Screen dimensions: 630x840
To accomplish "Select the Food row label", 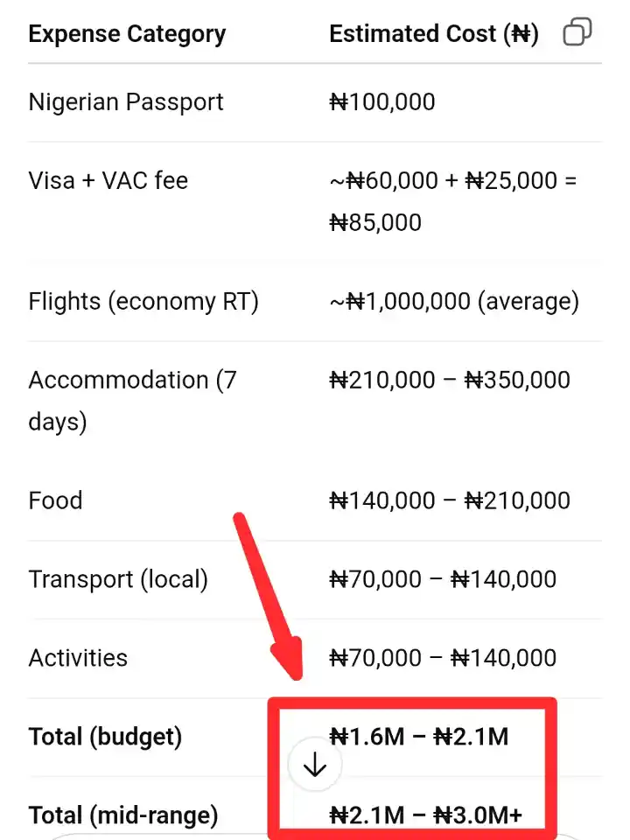I will (55, 500).
